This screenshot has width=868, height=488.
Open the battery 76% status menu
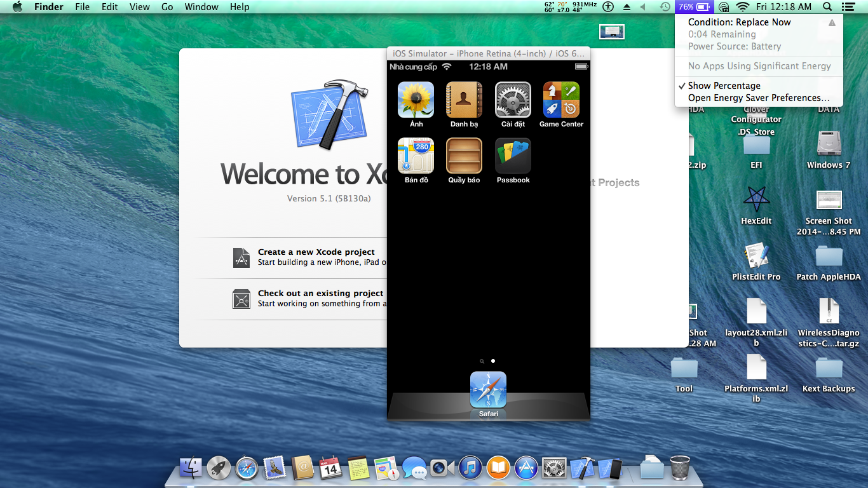click(x=695, y=7)
